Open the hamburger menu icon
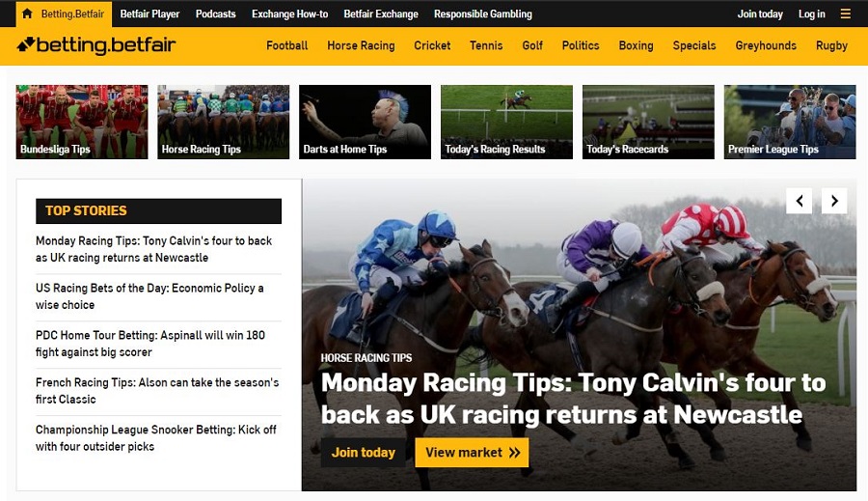The width and height of the screenshot is (868, 501). tap(845, 14)
